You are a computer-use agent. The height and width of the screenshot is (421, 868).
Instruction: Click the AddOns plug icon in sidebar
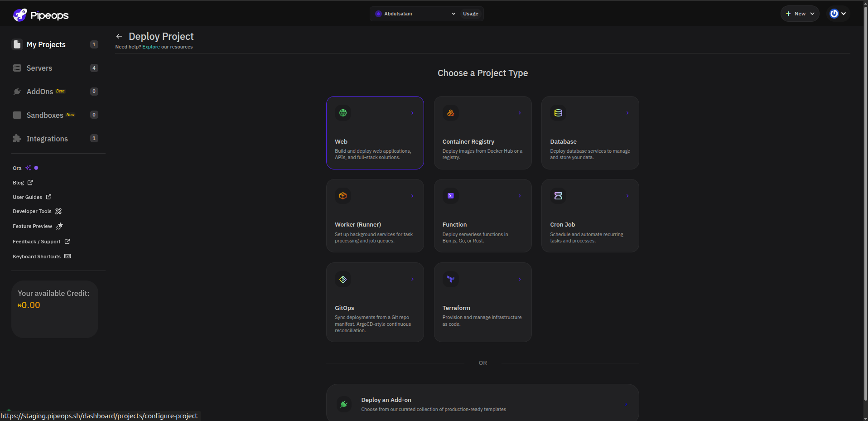pyautogui.click(x=17, y=92)
